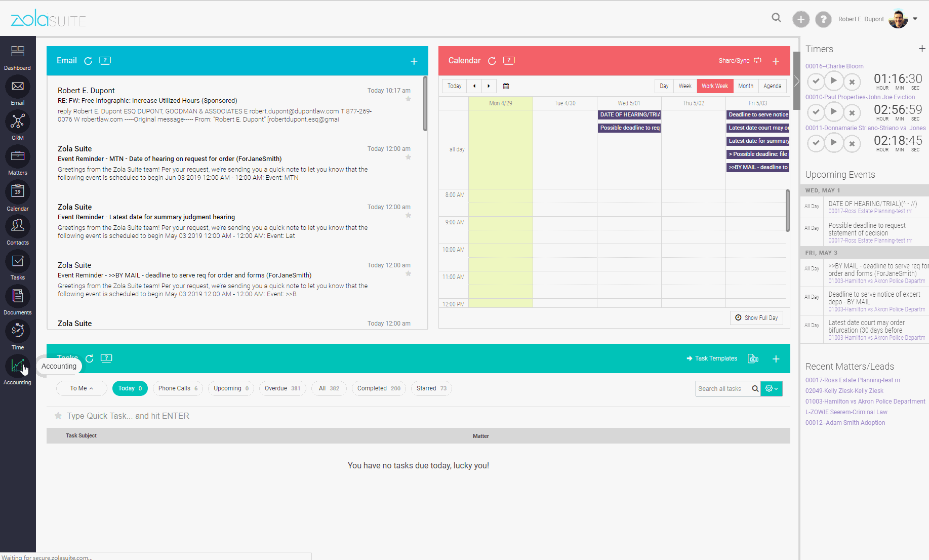Image resolution: width=929 pixels, height=560 pixels.
Task: Discard the Donnamarie Striano timer
Action: coord(852,143)
